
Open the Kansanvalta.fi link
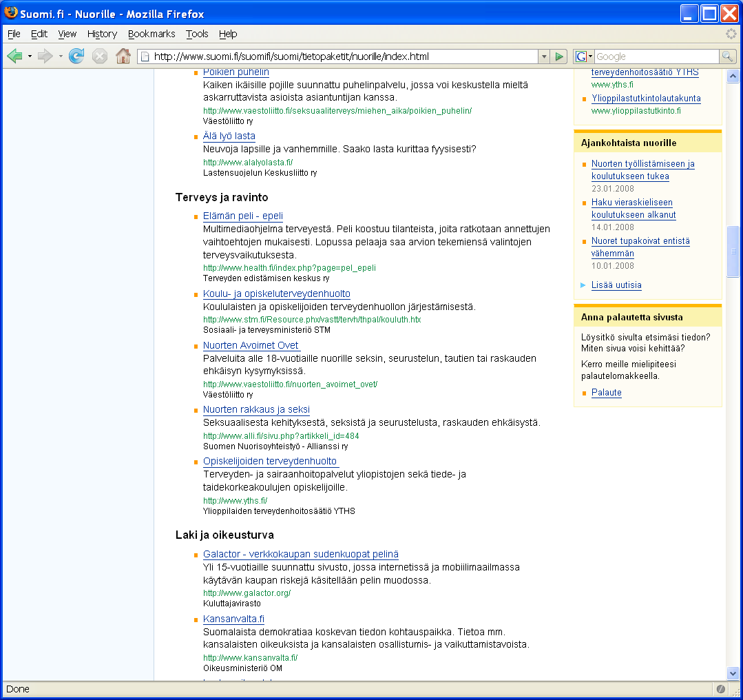(x=233, y=619)
